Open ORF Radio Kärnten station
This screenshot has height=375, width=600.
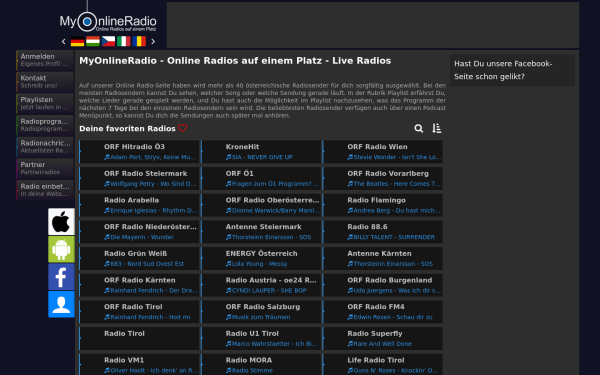click(x=139, y=285)
